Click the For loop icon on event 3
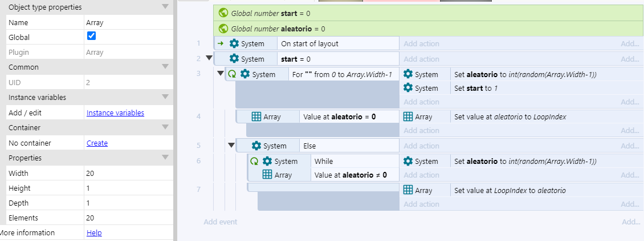The height and width of the screenshot is (241, 644). pos(233,74)
